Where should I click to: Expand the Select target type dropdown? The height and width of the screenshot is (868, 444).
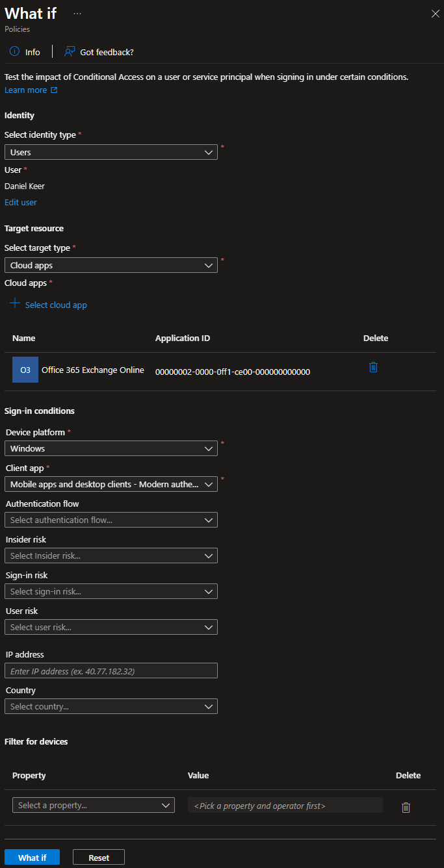point(111,265)
